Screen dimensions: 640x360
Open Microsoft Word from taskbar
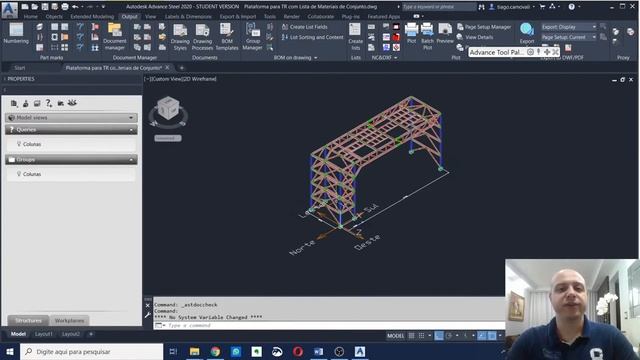[318, 351]
